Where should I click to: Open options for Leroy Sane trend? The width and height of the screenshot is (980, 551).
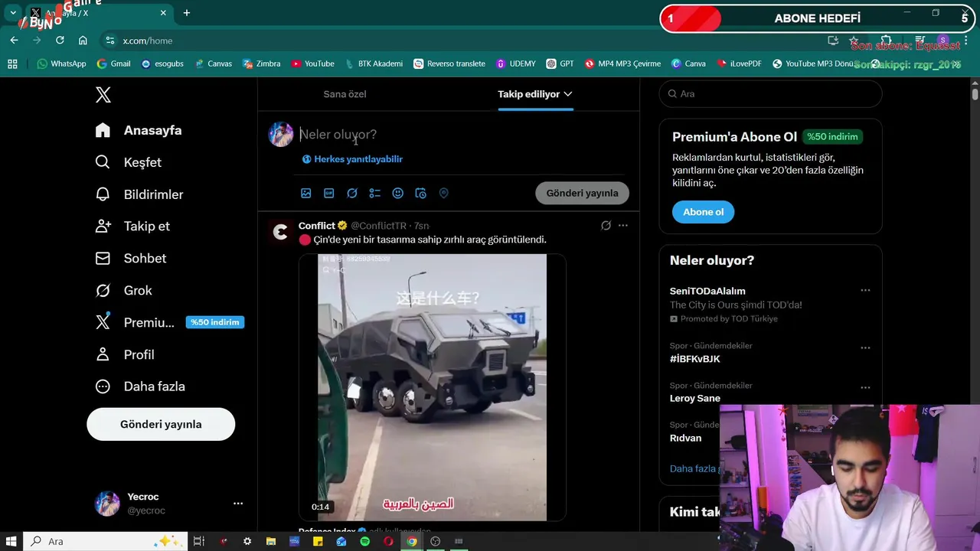coord(865,387)
